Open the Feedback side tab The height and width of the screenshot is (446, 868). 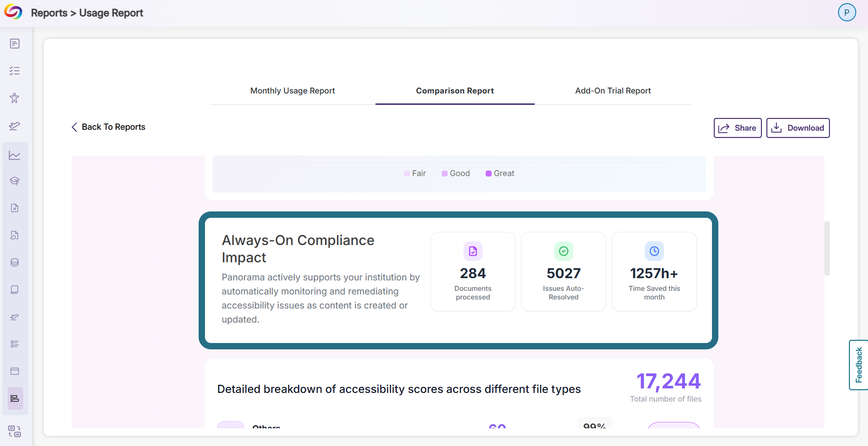tap(858, 365)
